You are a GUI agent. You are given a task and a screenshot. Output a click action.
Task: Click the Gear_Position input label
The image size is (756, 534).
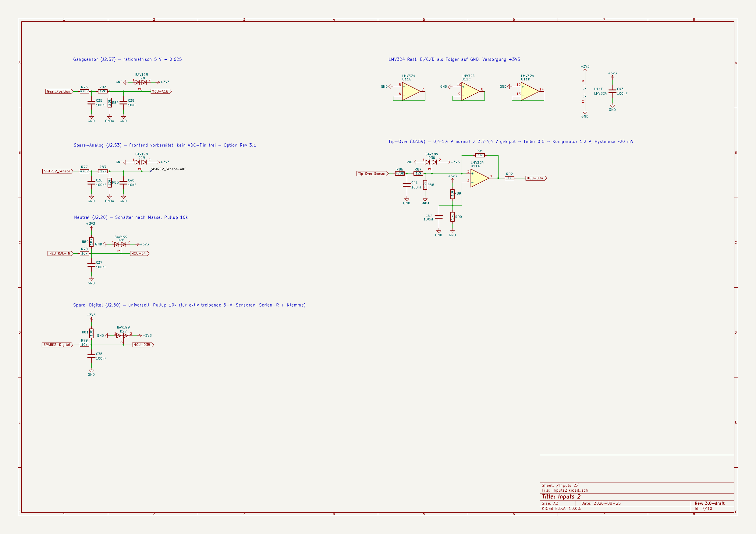[59, 91]
